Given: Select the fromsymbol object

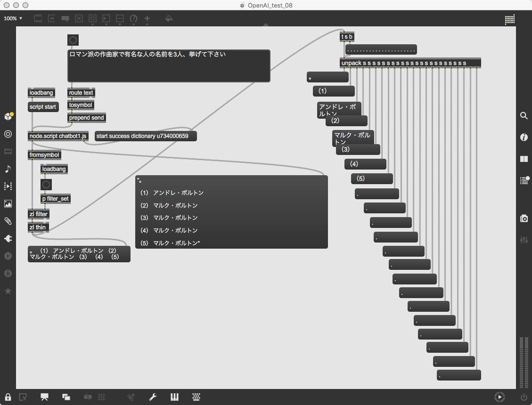Looking at the screenshot, I should tap(44, 155).
